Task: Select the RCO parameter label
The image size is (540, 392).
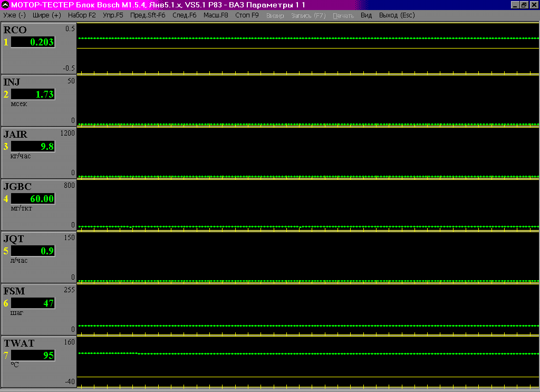Action: pos(15,30)
